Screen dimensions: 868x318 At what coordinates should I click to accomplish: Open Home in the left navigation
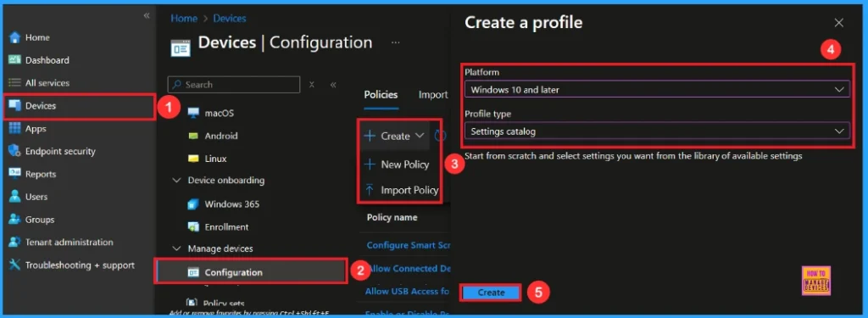tap(36, 37)
